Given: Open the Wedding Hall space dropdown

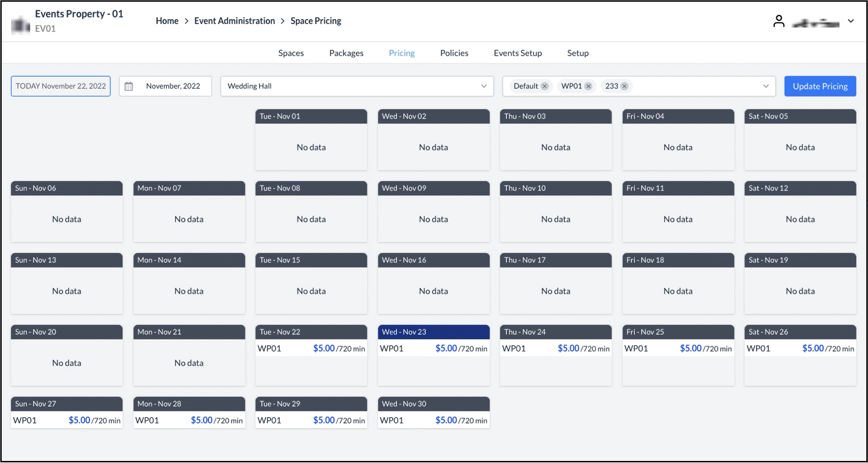Looking at the screenshot, I should click(x=357, y=86).
